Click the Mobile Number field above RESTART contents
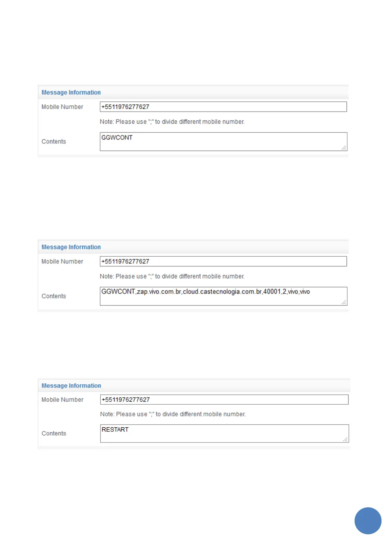 (224, 399)
